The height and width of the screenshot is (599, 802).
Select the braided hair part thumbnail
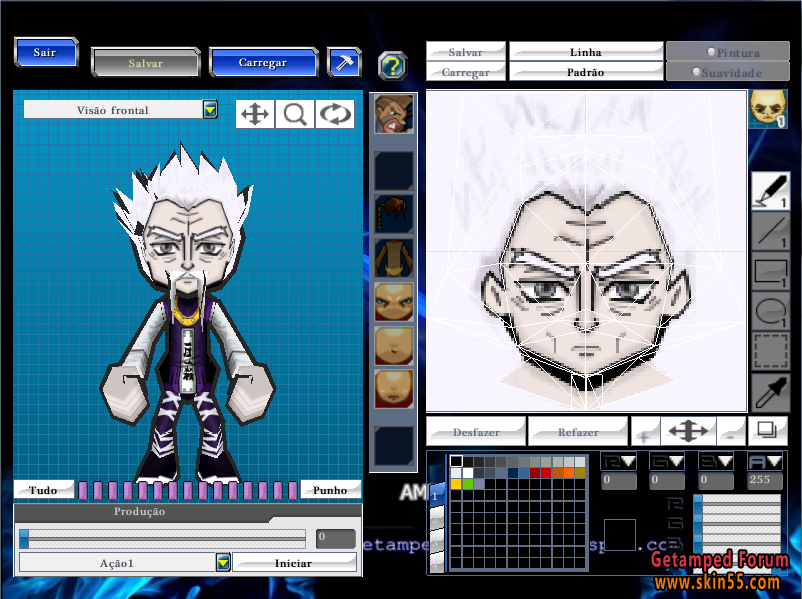(393, 214)
